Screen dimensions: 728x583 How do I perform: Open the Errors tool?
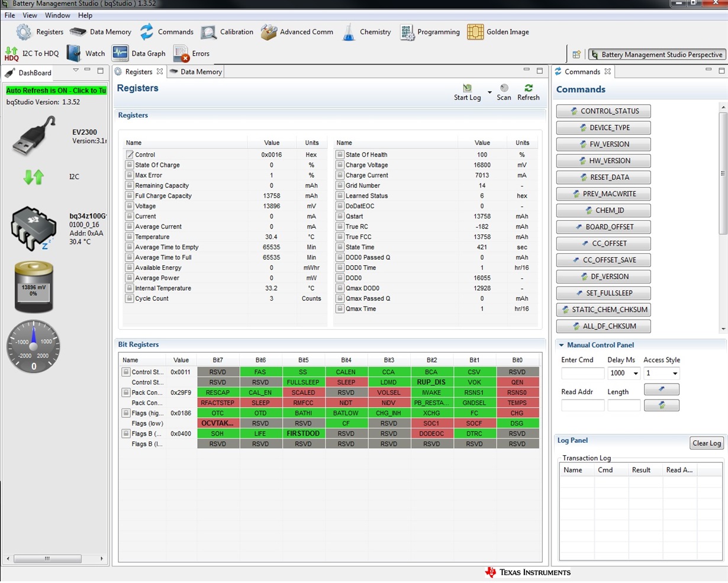click(191, 54)
